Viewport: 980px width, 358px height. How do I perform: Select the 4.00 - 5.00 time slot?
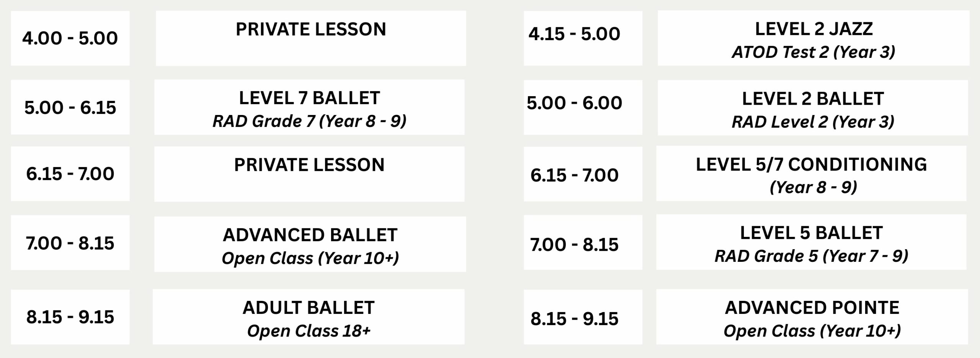pos(70,38)
